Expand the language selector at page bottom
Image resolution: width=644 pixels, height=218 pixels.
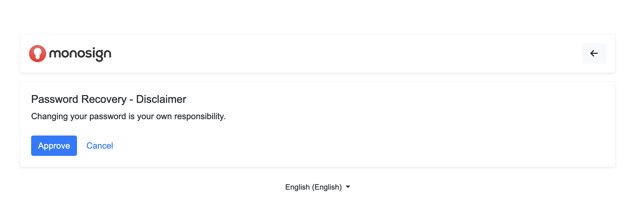tap(317, 187)
